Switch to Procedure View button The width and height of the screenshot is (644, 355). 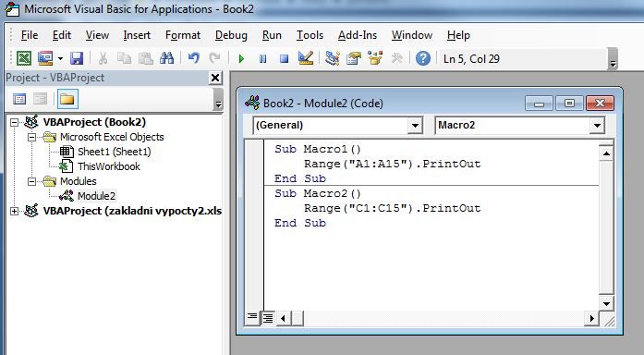pos(251,317)
